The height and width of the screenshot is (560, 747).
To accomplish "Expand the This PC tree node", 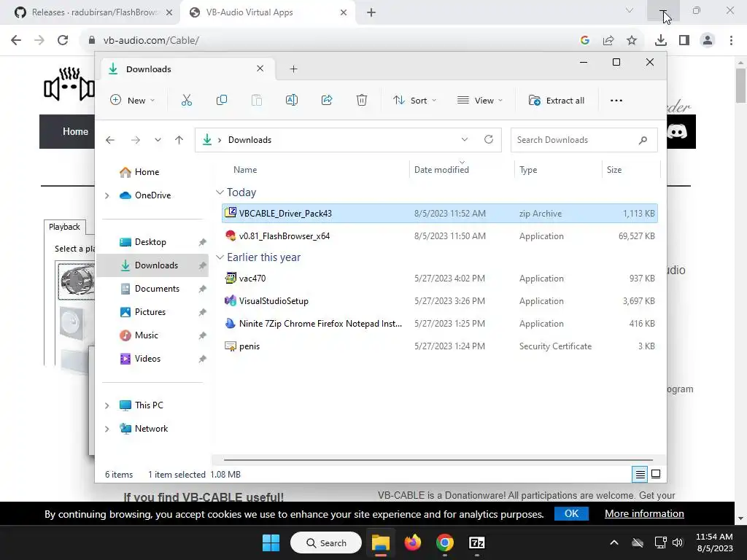I will pyautogui.click(x=107, y=405).
